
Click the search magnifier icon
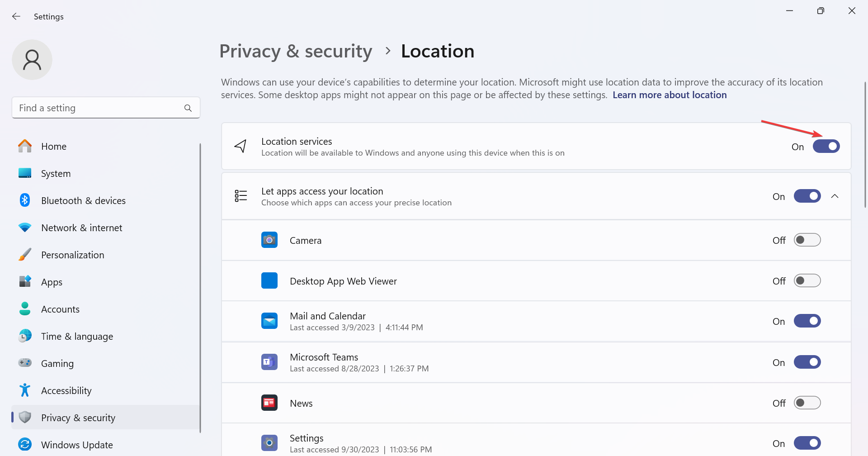point(188,108)
